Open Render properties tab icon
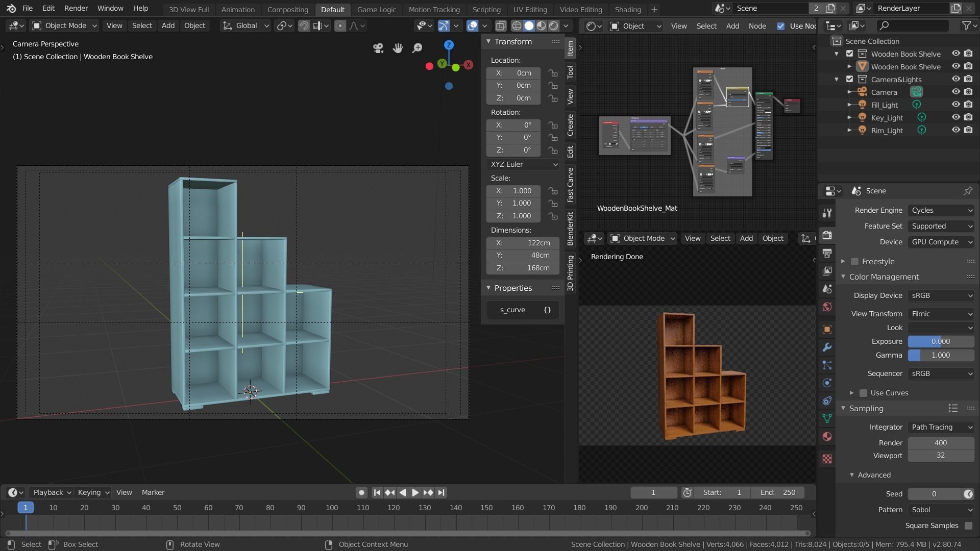 827,235
